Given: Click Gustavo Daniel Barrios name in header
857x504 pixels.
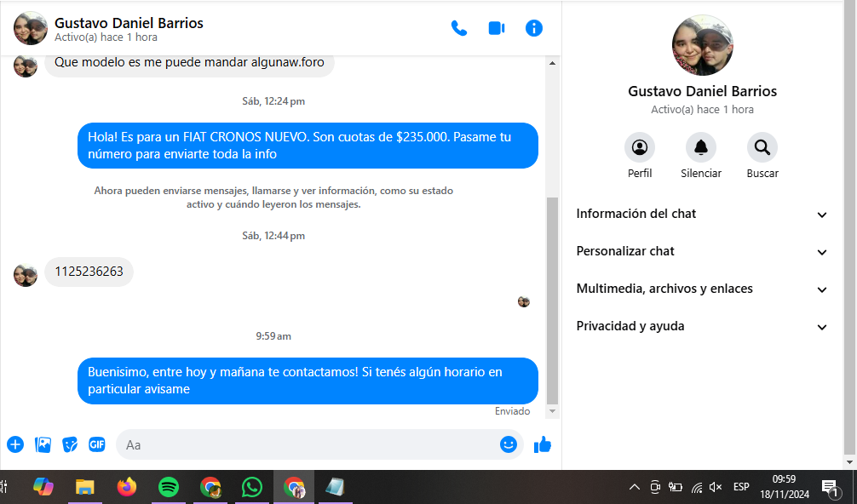Looking at the screenshot, I should coord(129,23).
